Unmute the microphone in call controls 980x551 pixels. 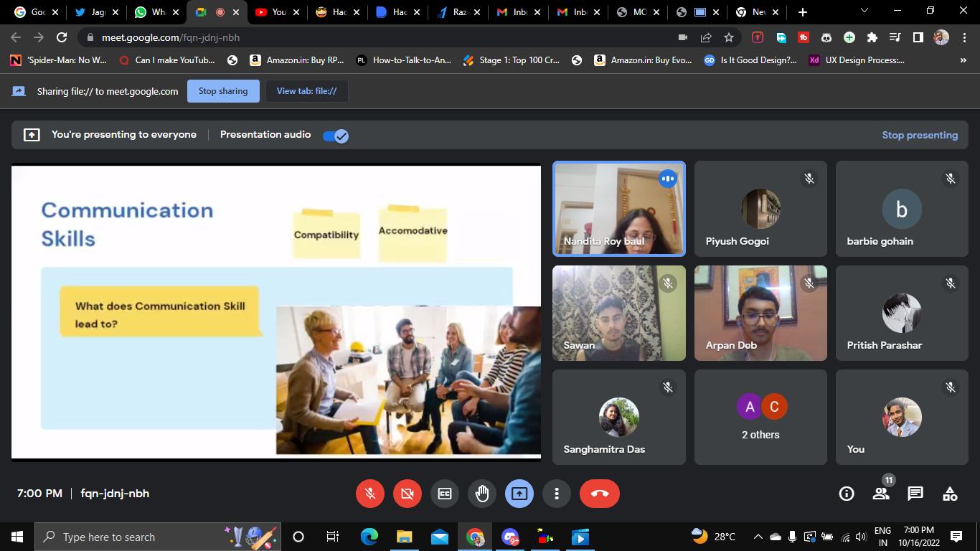pyautogui.click(x=370, y=494)
